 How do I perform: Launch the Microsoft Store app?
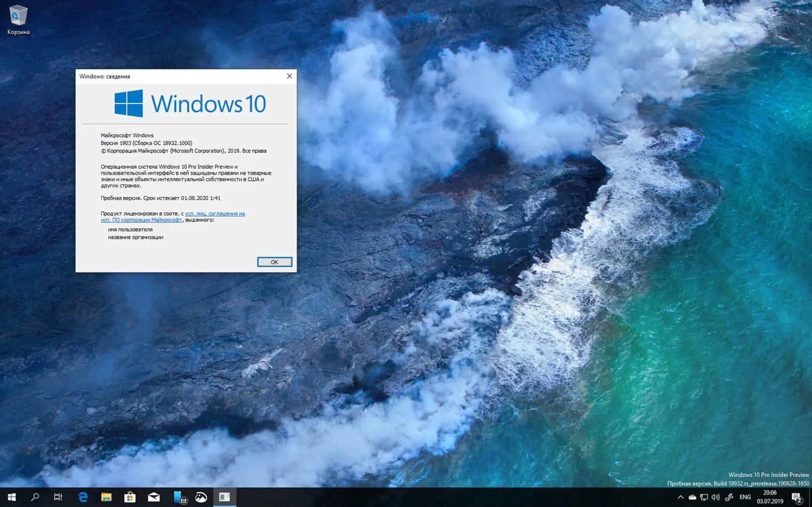point(129,497)
